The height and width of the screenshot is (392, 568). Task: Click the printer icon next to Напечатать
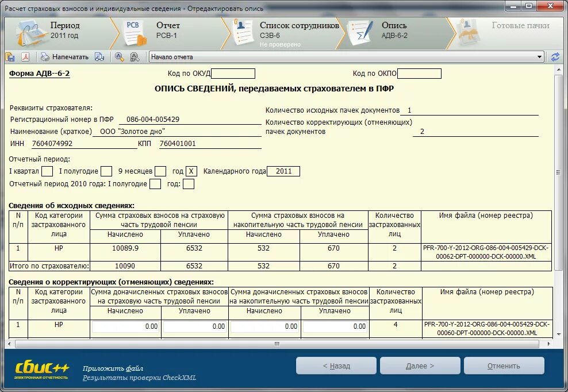[45, 57]
